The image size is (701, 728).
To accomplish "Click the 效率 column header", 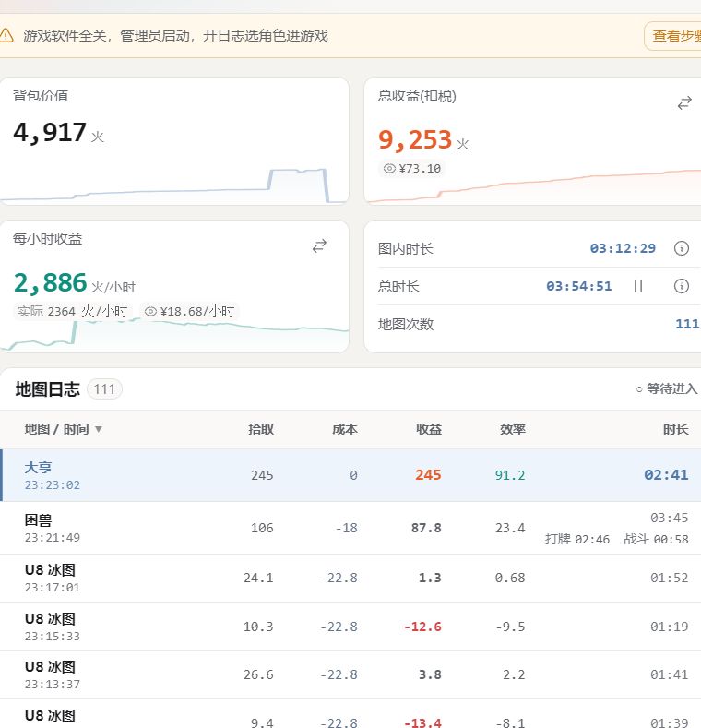I will pyautogui.click(x=513, y=429).
